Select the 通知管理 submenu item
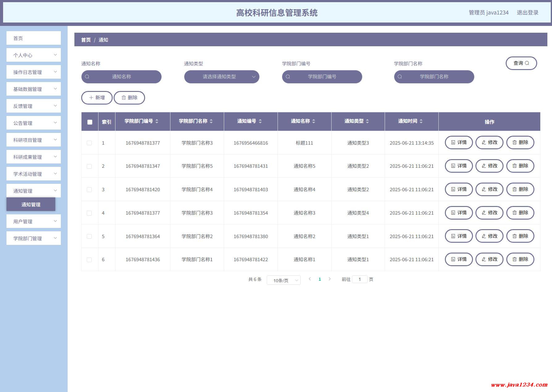552x392 pixels. pyautogui.click(x=31, y=204)
